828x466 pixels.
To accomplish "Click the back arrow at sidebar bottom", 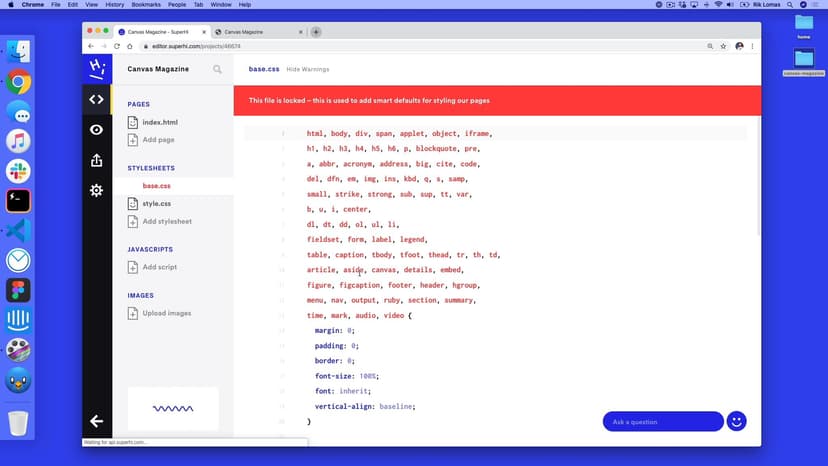I will (x=96, y=421).
